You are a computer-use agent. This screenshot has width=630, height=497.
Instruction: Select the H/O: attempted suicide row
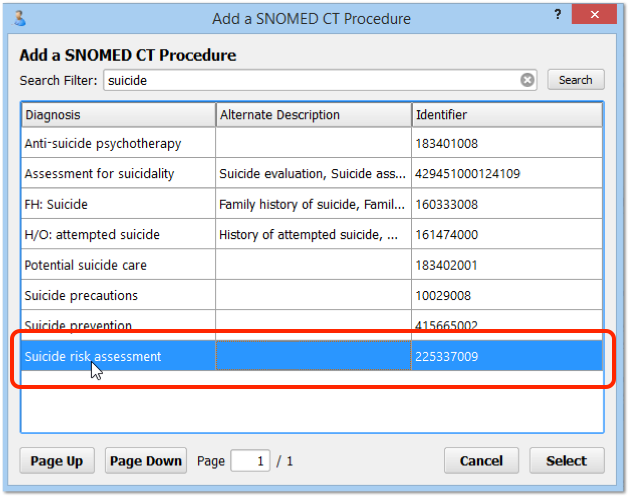312,234
